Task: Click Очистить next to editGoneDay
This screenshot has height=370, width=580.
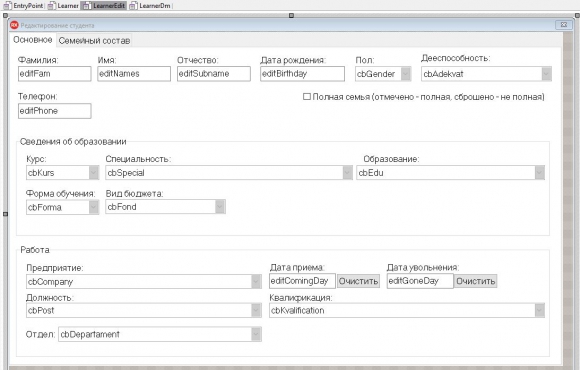Action: click(x=475, y=281)
